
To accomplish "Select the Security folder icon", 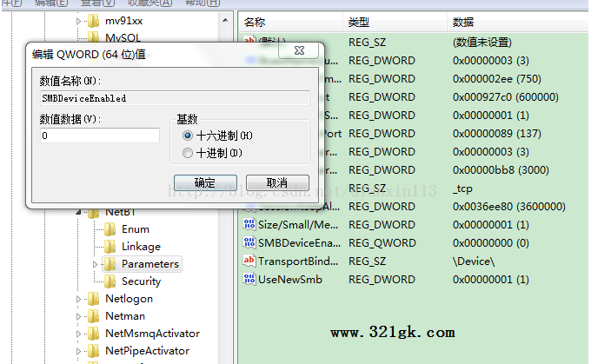I will tap(110, 281).
